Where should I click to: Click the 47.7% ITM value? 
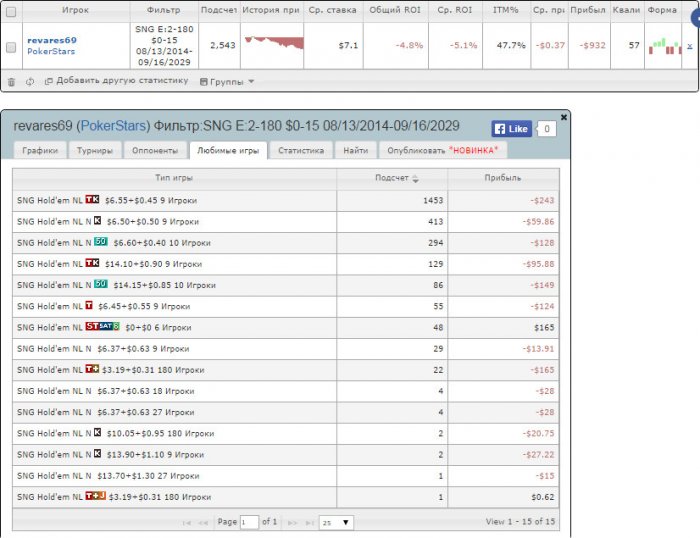click(511, 46)
